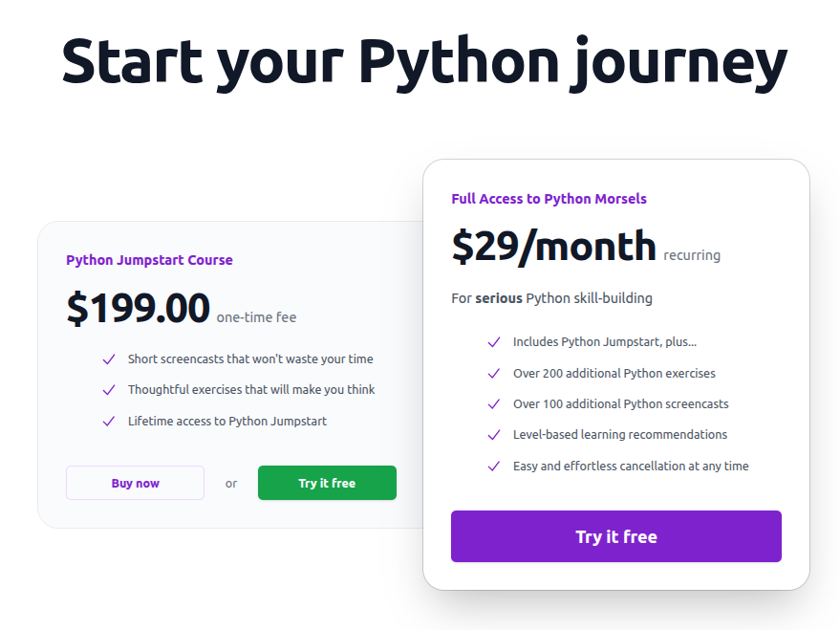Click the 'one-time fee' label
This screenshot has width=840, height=630.
(256, 317)
